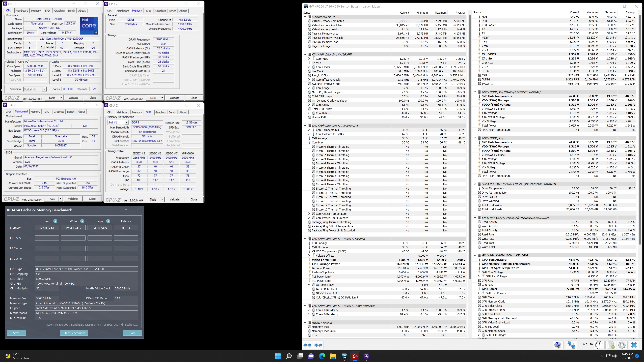The width and height of the screenshot is (644, 362).
Task: Open File Explorer from taskbar
Action: [x=333, y=356]
